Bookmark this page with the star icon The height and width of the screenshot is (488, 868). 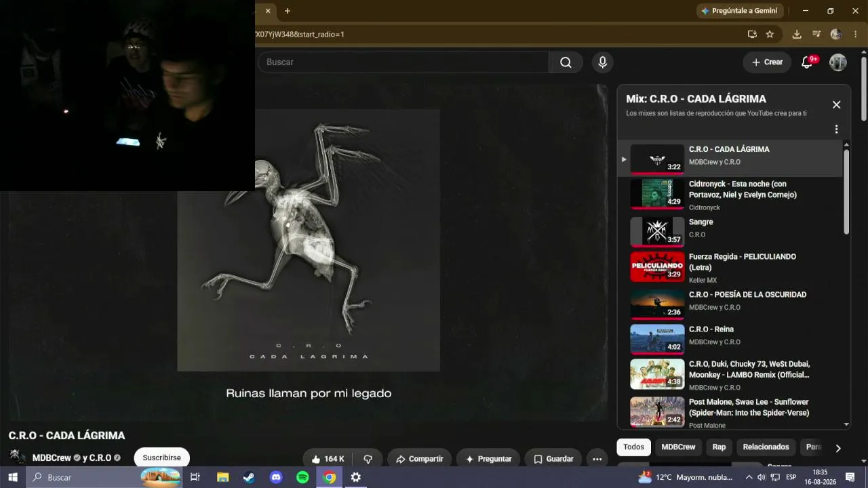coord(770,34)
